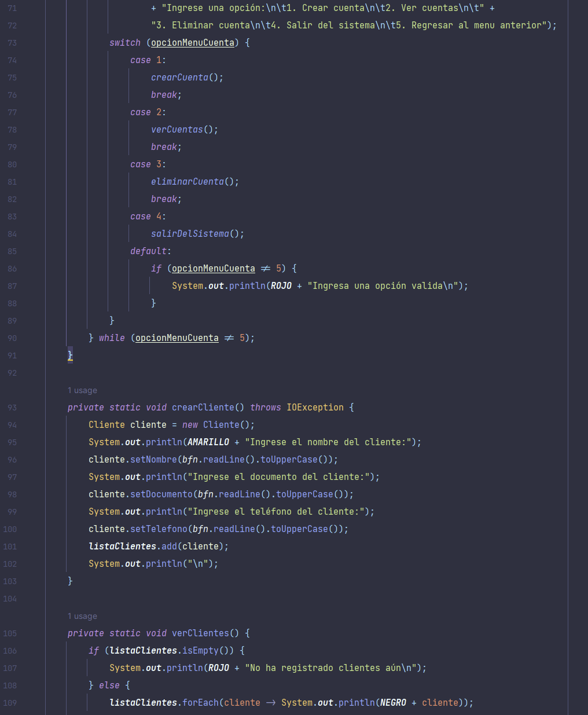The height and width of the screenshot is (715, 588).
Task: Click opcionMenuCuenta inside the switch parentheses
Action: point(193,43)
